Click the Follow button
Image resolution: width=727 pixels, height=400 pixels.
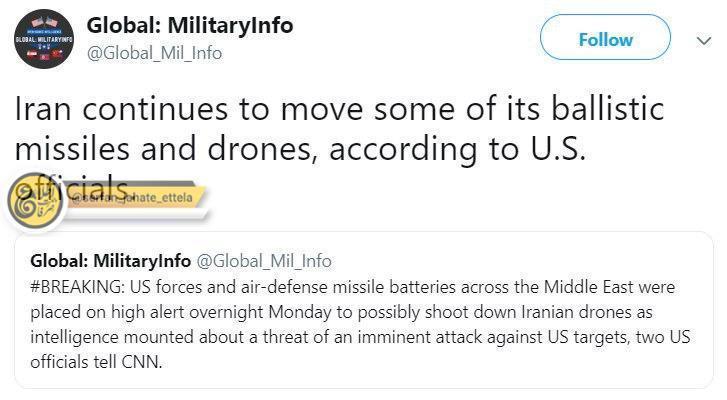[605, 37]
